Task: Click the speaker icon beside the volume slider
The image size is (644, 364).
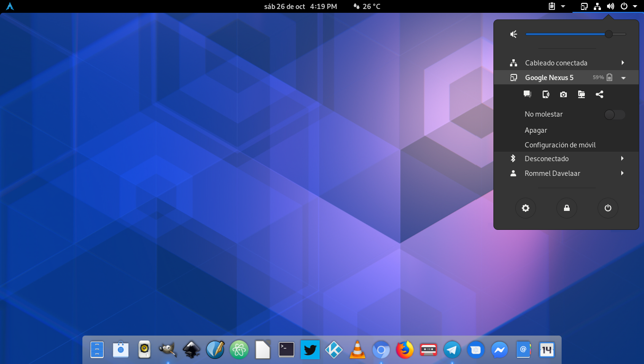Action: [513, 34]
